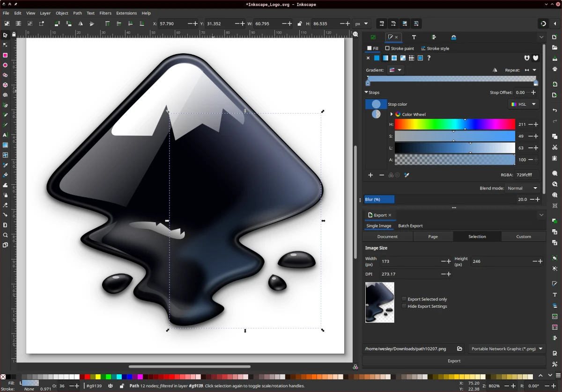Click Raise selection to top icon
The height and width of the screenshot is (392, 562).
(107, 23)
